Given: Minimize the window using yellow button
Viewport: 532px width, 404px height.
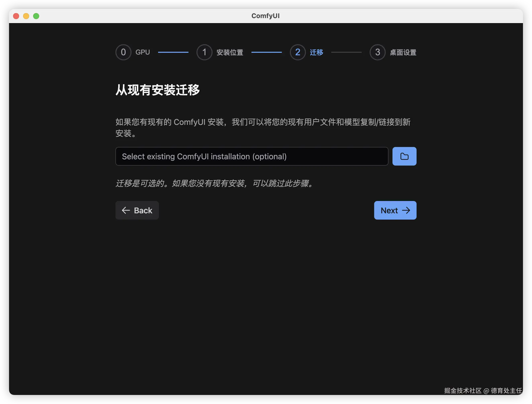Looking at the screenshot, I should tap(26, 16).
